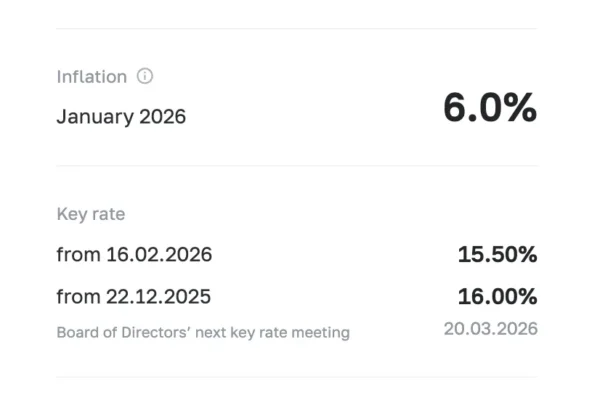
Task: Open the Inflation heading link
Action: click(91, 76)
